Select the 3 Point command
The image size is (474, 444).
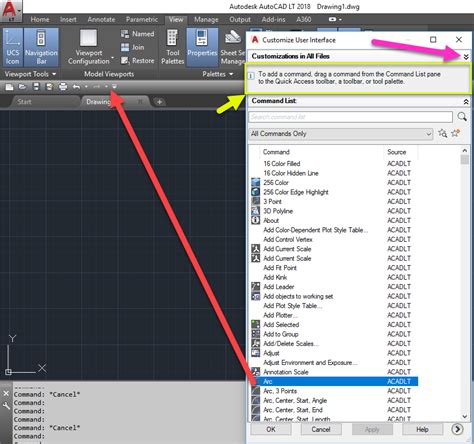(334, 202)
